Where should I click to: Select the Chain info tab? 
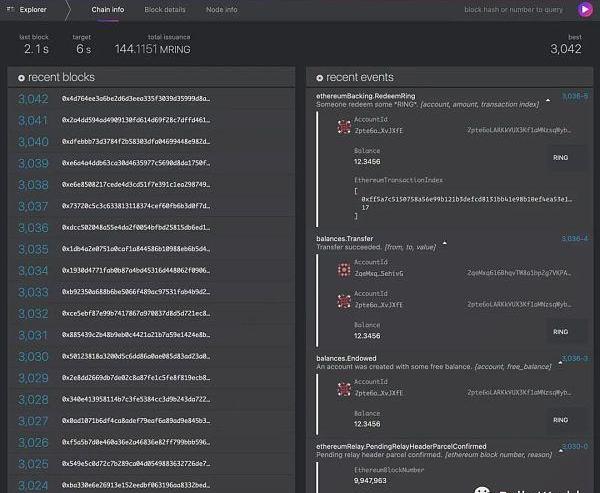coord(106,10)
